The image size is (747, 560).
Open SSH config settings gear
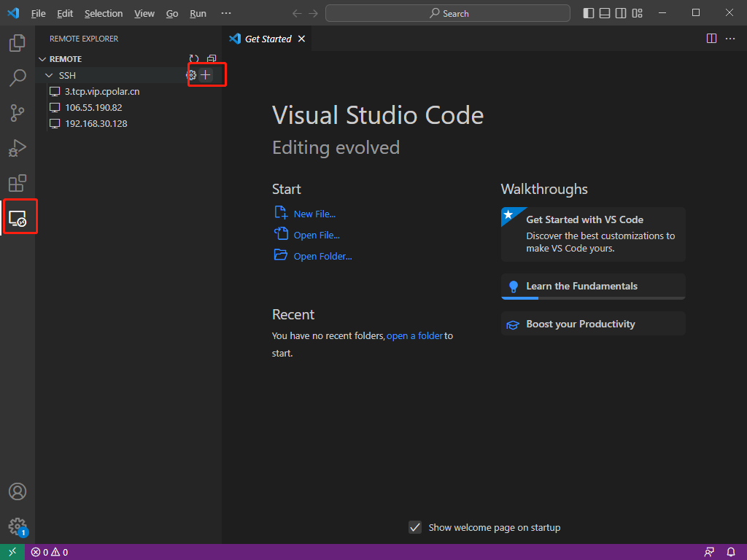point(191,75)
